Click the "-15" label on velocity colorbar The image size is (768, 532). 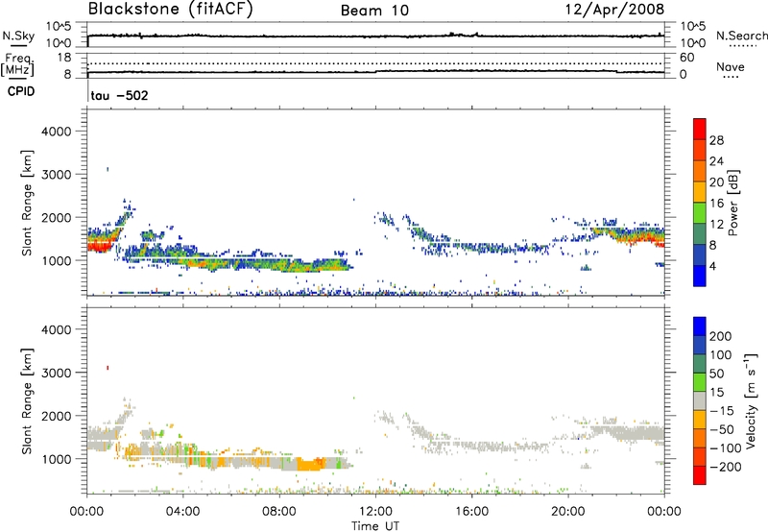pyautogui.click(x=721, y=411)
